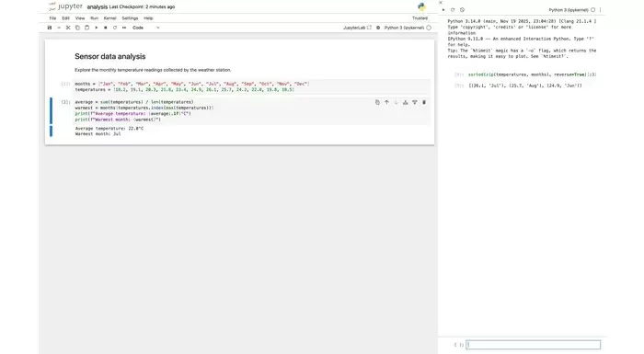Click the Average temperature output line
This screenshot has width=644, height=354.
tap(109, 129)
